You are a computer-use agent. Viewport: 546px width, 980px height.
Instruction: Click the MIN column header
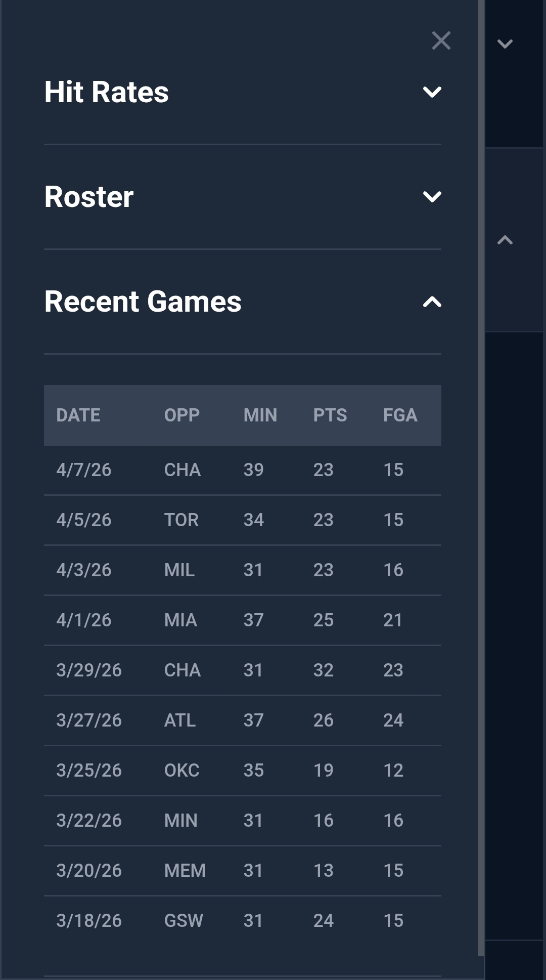(x=260, y=415)
